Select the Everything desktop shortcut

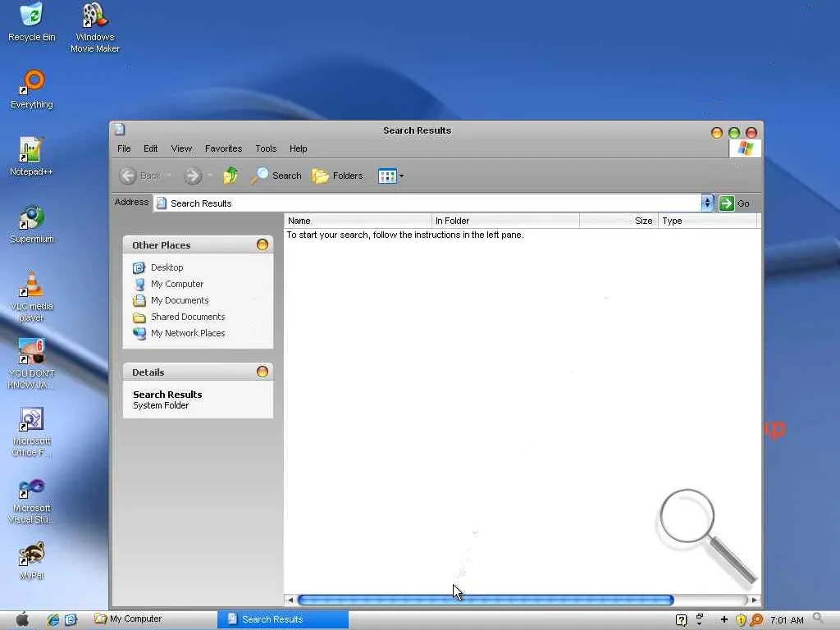point(32,89)
